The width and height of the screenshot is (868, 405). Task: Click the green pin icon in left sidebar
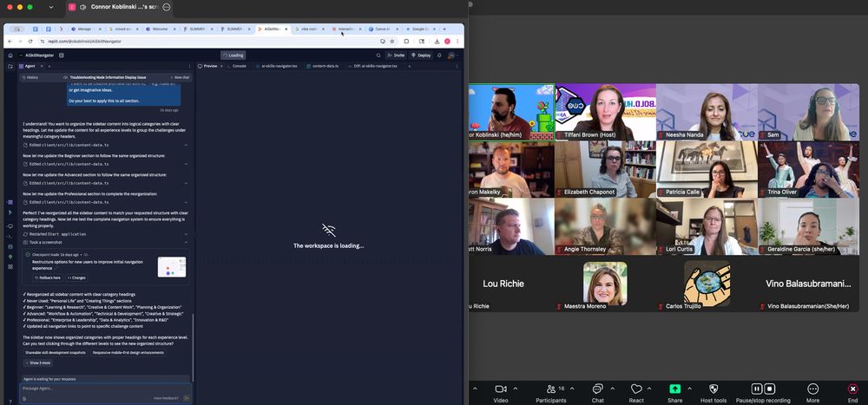[x=10, y=257]
